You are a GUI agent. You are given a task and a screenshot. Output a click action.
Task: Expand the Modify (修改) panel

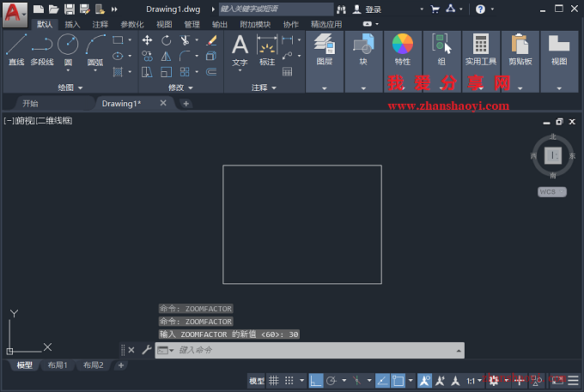180,87
